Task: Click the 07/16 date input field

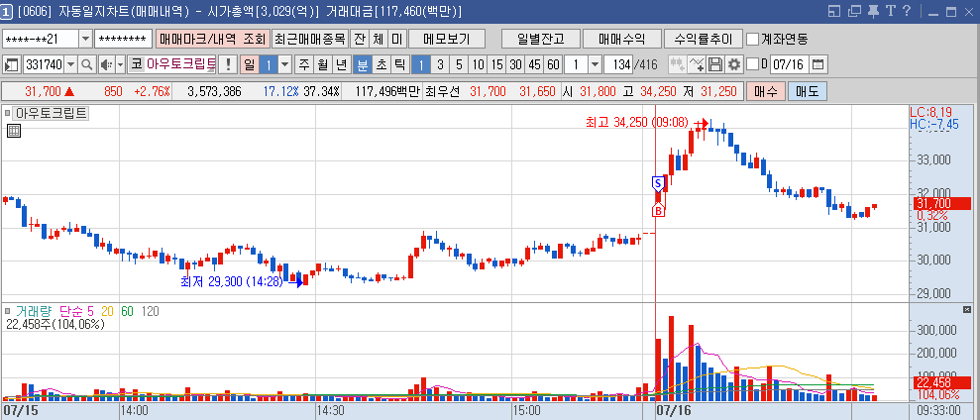Action: point(790,64)
